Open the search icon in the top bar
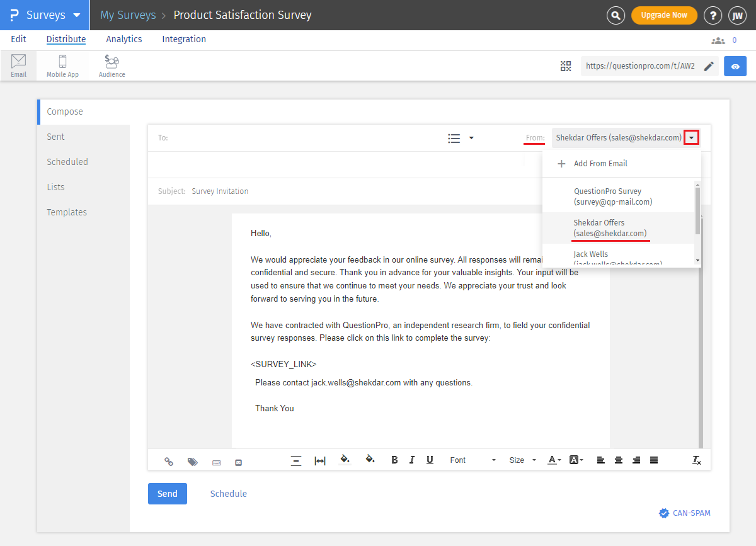Viewport: 756px width, 546px height. 616,14
